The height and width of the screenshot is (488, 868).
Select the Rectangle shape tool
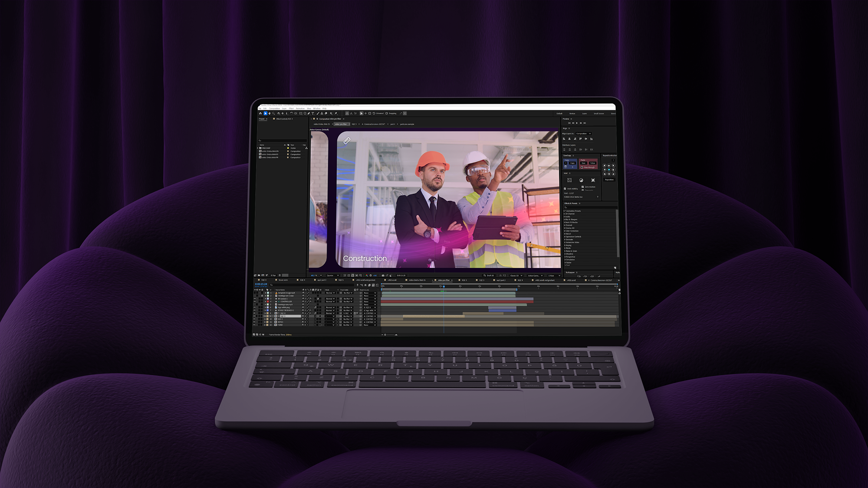click(x=301, y=114)
